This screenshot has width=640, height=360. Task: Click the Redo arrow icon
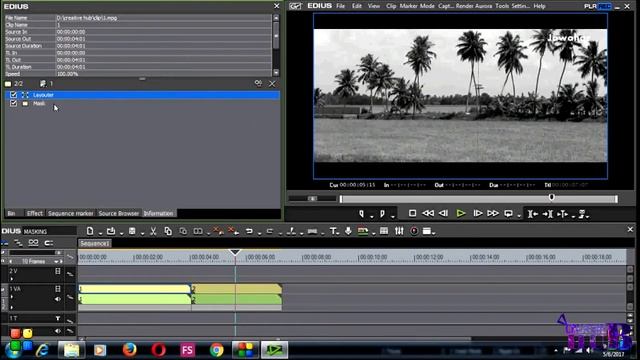point(270,231)
